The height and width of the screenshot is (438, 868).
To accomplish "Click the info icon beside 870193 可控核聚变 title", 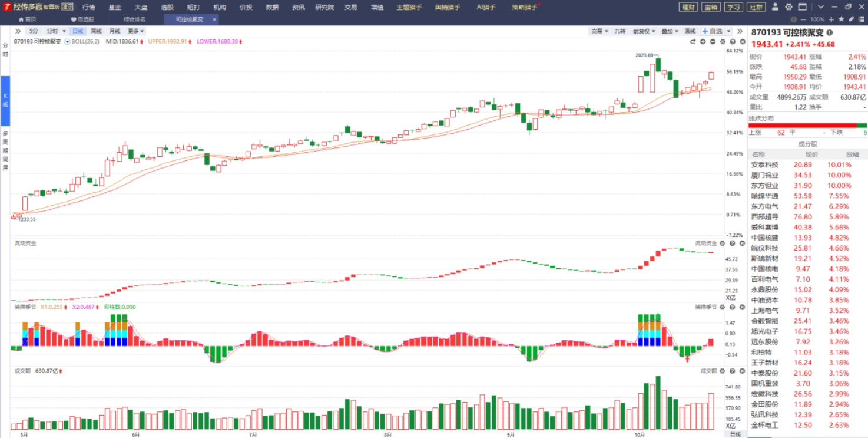I will 830,33.
